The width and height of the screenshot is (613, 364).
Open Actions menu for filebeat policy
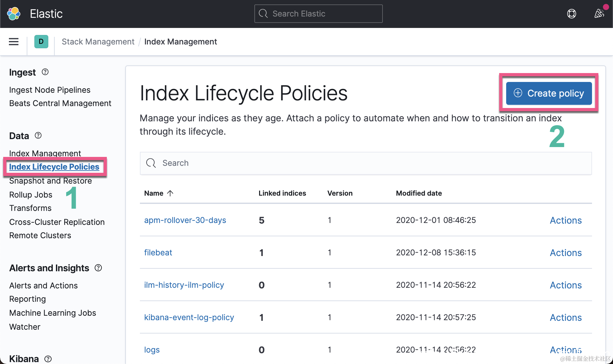pos(566,253)
